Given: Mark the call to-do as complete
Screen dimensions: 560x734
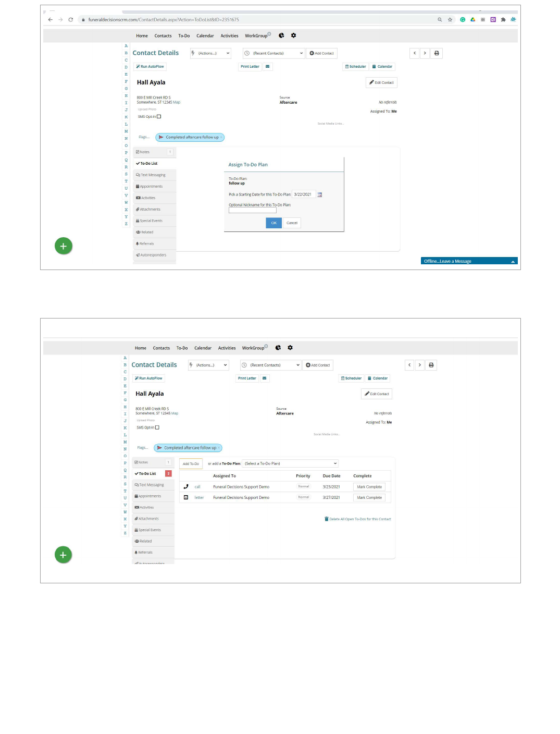Looking at the screenshot, I should [369, 487].
